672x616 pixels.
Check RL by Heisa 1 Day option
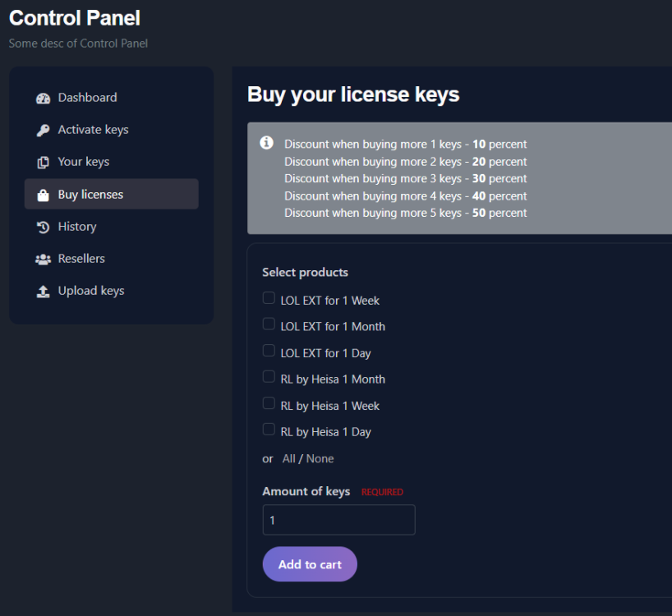[x=269, y=430]
